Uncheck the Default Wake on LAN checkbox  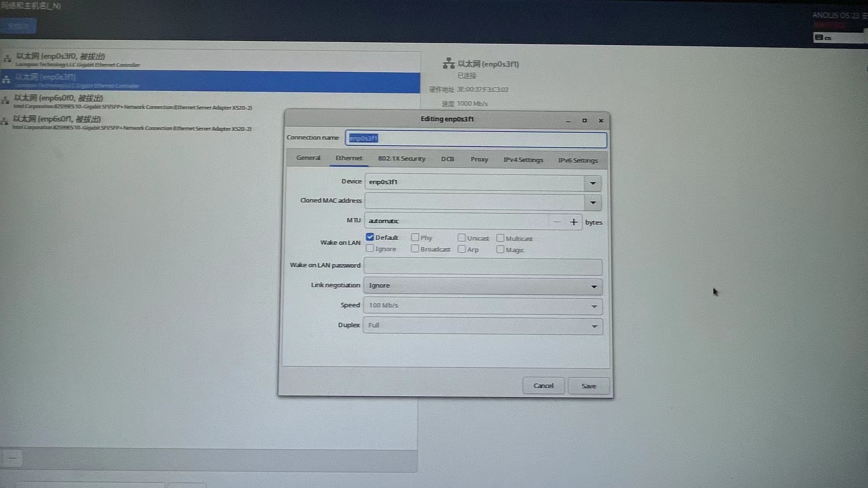coord(370,237)
